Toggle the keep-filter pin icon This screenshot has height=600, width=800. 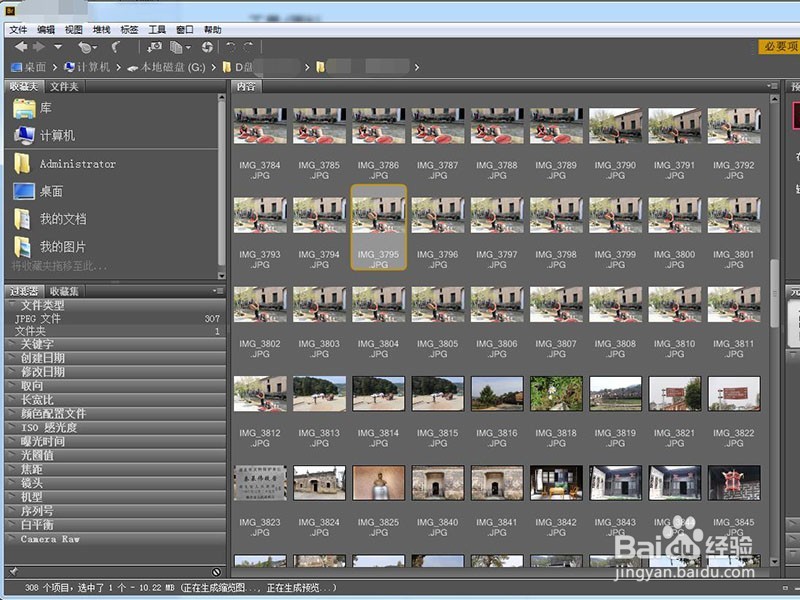[14, 571]
